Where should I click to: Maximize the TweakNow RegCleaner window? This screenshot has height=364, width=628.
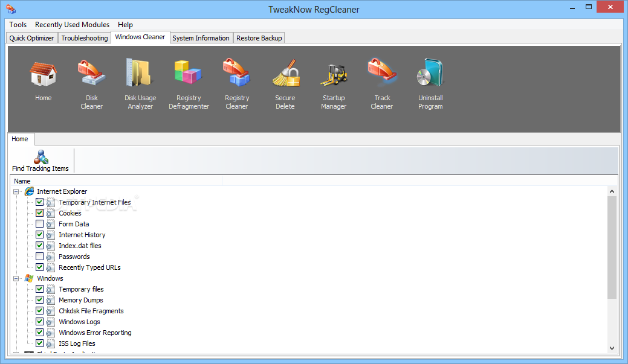(x=588, y=7)
